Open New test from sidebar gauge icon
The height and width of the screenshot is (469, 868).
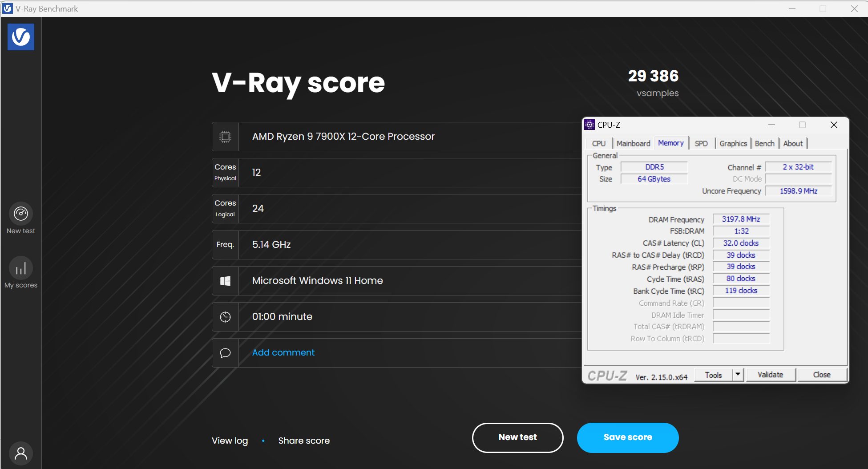point(21,214)
